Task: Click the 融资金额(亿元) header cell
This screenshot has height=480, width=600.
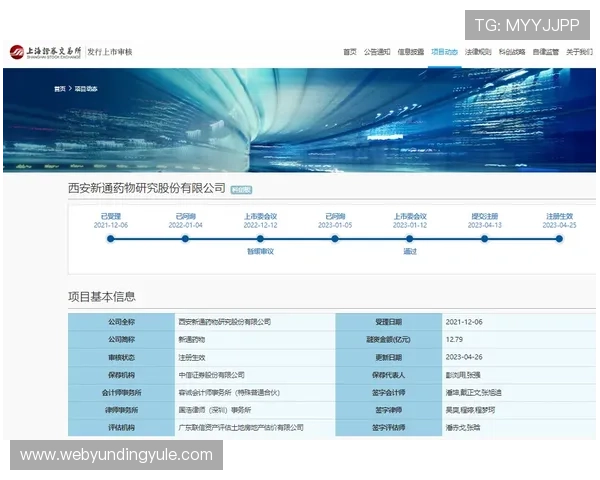Action: click(x=388, y=340)
